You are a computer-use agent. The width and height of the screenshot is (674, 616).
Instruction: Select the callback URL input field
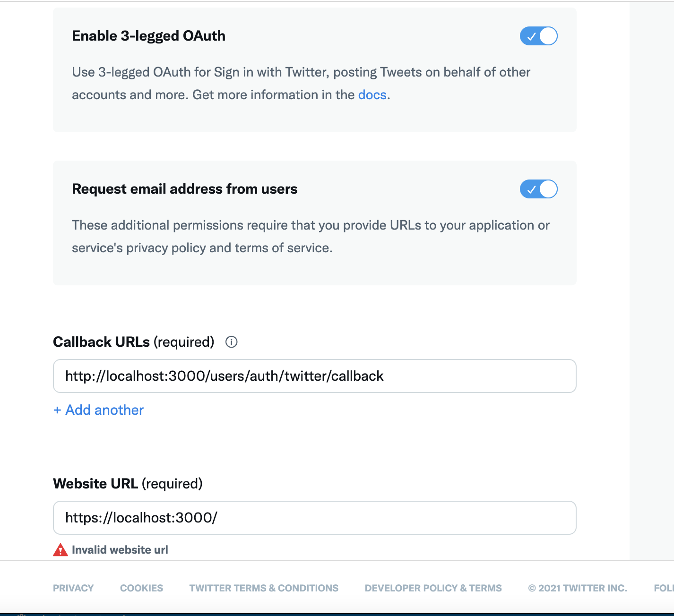pos(315,376)
